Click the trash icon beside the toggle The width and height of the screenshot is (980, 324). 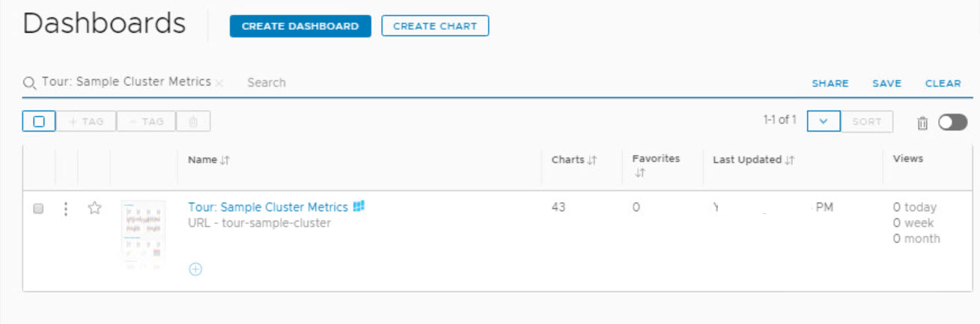tap(922, 123)
